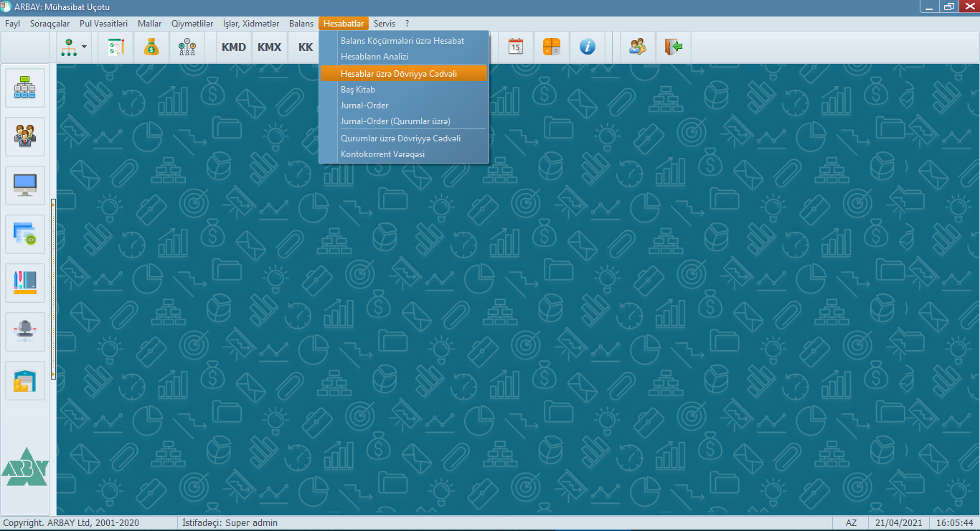The image size is (980, 531).
Task: Open the Soraqçalar menu
Action: pos(50,24)
